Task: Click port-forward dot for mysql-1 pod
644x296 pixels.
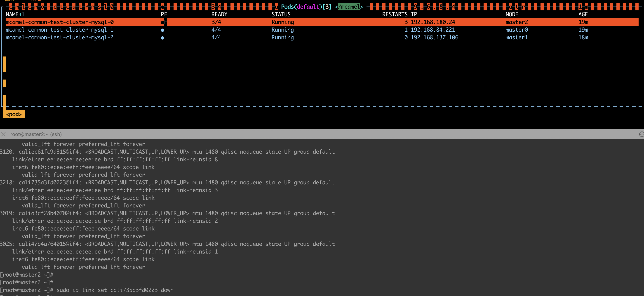Action: click(162, 30)
